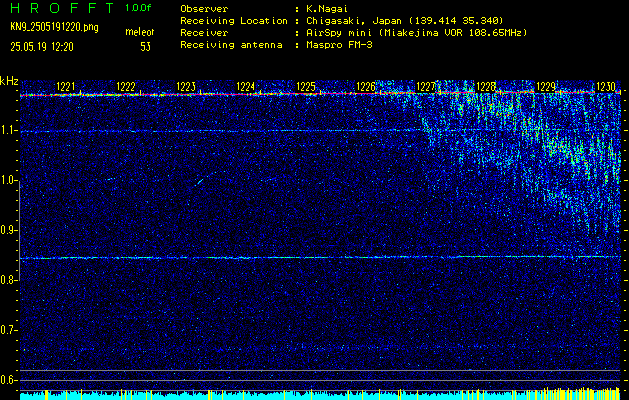Click the Observer label
Screen dimensions: 629x400
point(204,8)
